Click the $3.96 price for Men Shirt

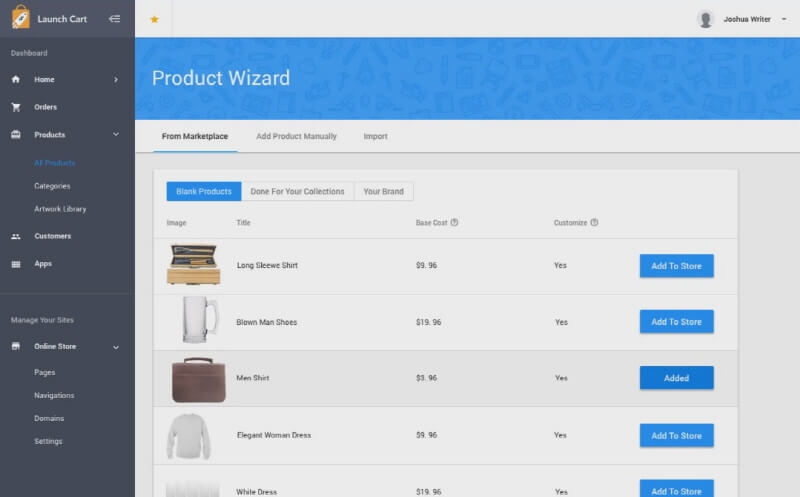(427, 378)
